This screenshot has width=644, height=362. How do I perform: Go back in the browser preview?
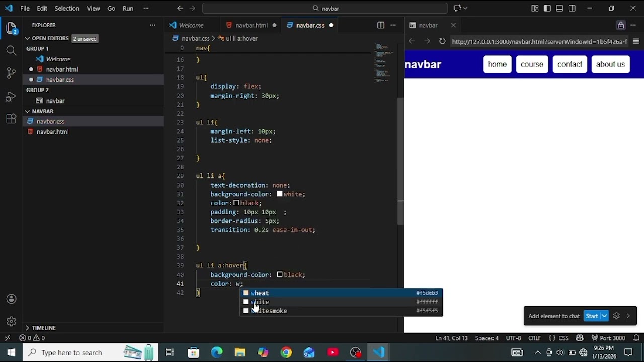pos(412,41)
